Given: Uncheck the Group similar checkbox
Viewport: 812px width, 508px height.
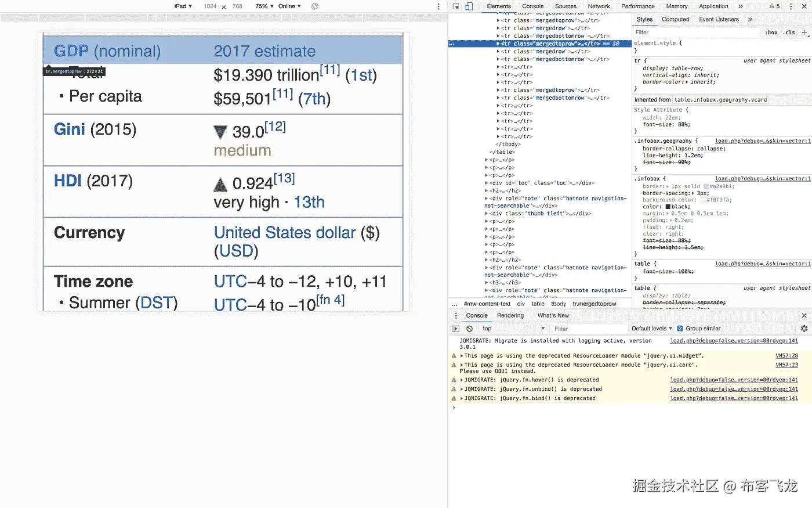Looking at the screenshot, I should 680,329.
